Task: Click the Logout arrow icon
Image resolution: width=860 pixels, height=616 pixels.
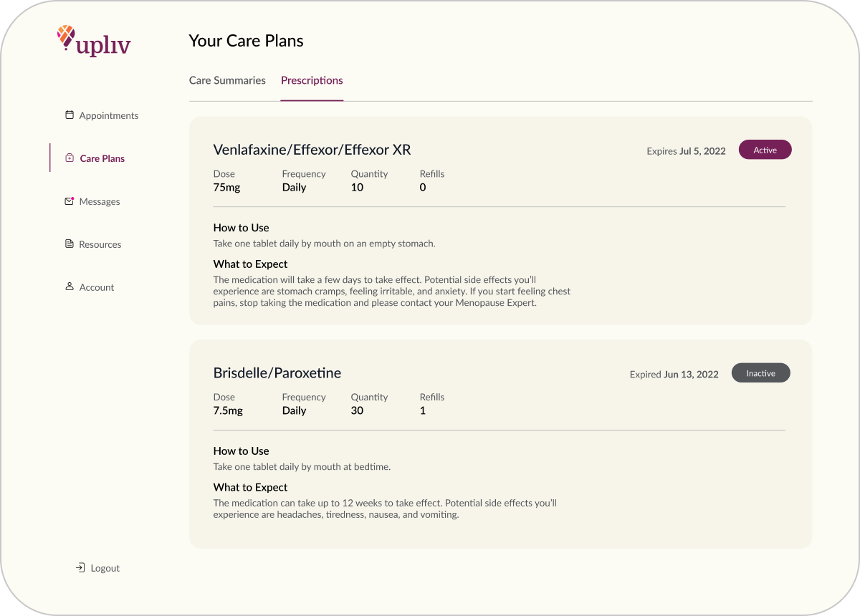Action: pyautogui.click(x=80, y=568)
